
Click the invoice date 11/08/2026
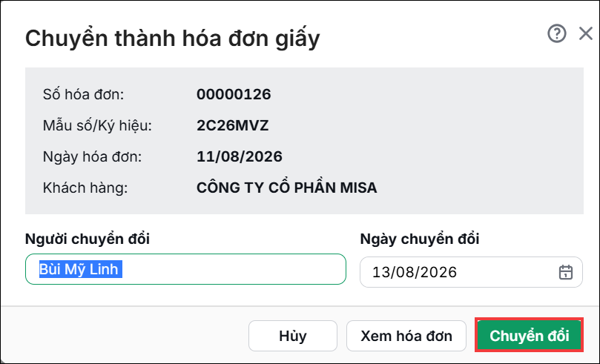coord(240,156)
